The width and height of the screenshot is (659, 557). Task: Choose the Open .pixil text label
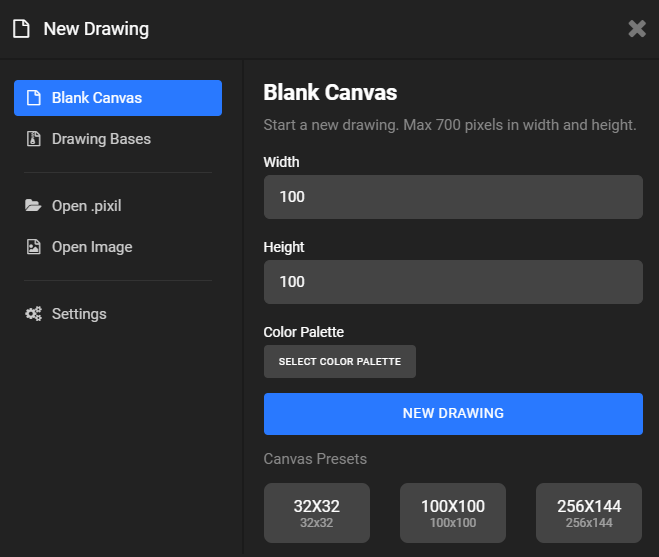pos(86,206)
